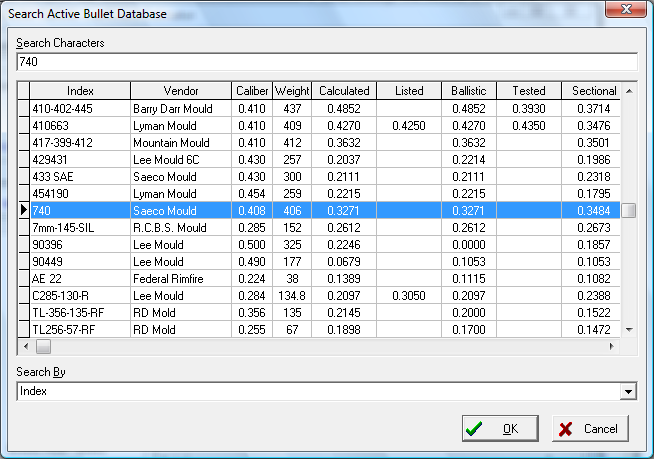The width and height of the screenshot is (654, 459).
Task: Click the Calculated column header
Action: pos(344,91)
